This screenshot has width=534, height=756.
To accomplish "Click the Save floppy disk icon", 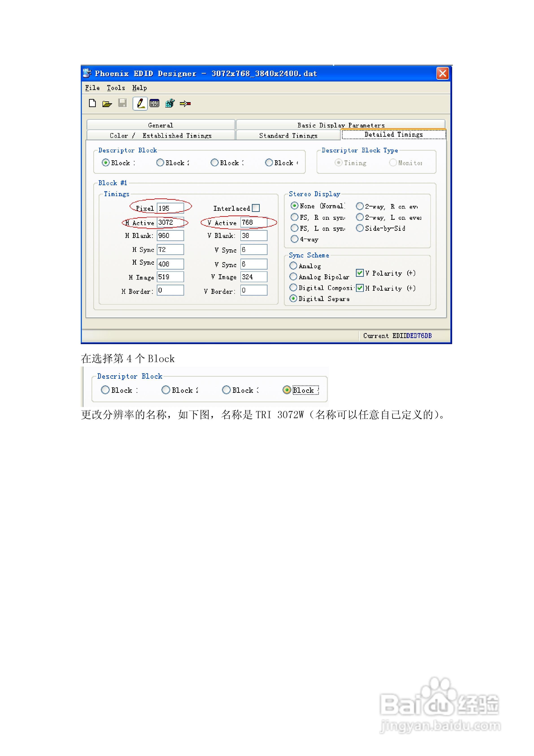I will pos(122,103).
